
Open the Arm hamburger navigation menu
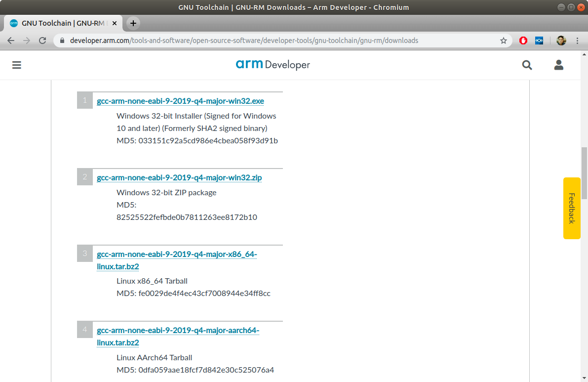click(16, 65)
